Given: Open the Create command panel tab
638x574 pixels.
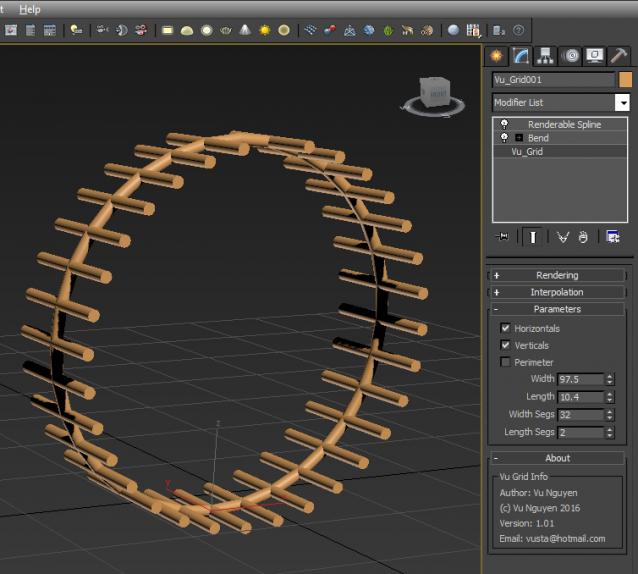Looking at the screenshot, I should pos(497,56).
